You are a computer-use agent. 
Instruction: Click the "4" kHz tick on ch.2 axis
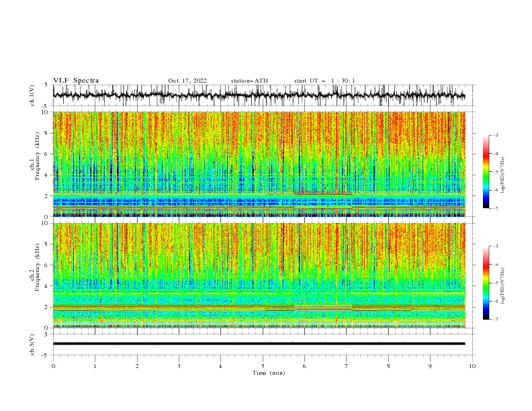coord(47,286)
